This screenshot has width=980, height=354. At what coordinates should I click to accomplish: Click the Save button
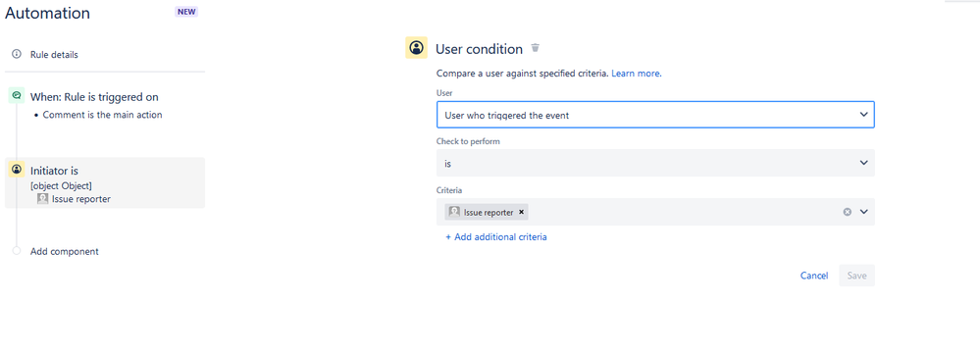click(x=856, y=276)
